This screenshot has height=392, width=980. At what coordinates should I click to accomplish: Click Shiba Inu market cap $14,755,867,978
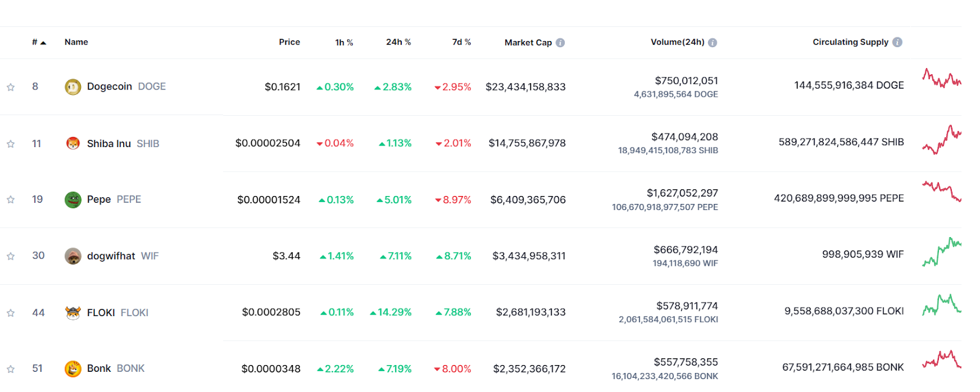(x=527, y=143)
